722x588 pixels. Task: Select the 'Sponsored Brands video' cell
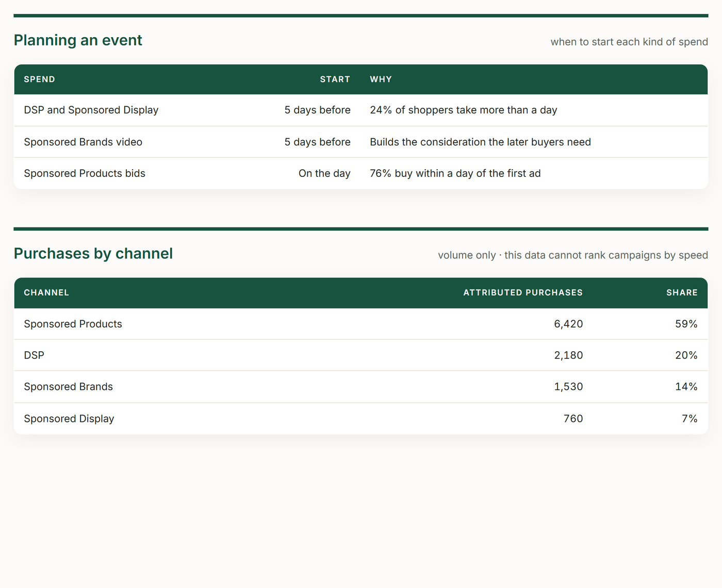(x=83, y=142)
